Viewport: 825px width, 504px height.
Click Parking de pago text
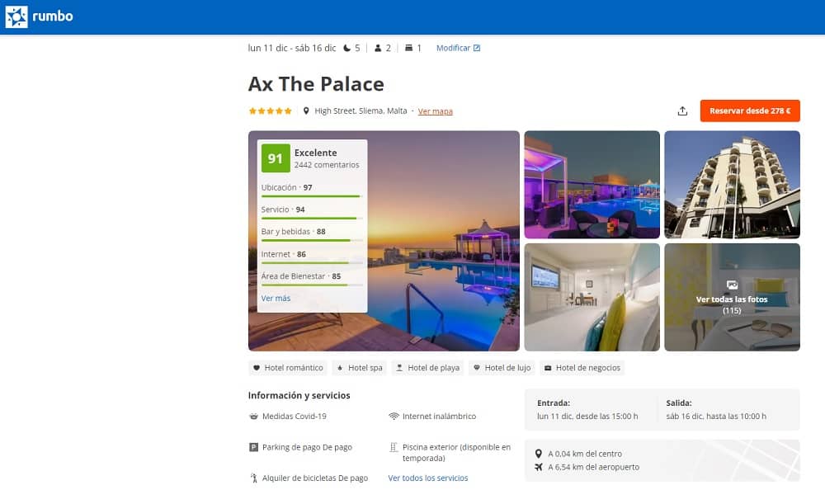[307, 447]
